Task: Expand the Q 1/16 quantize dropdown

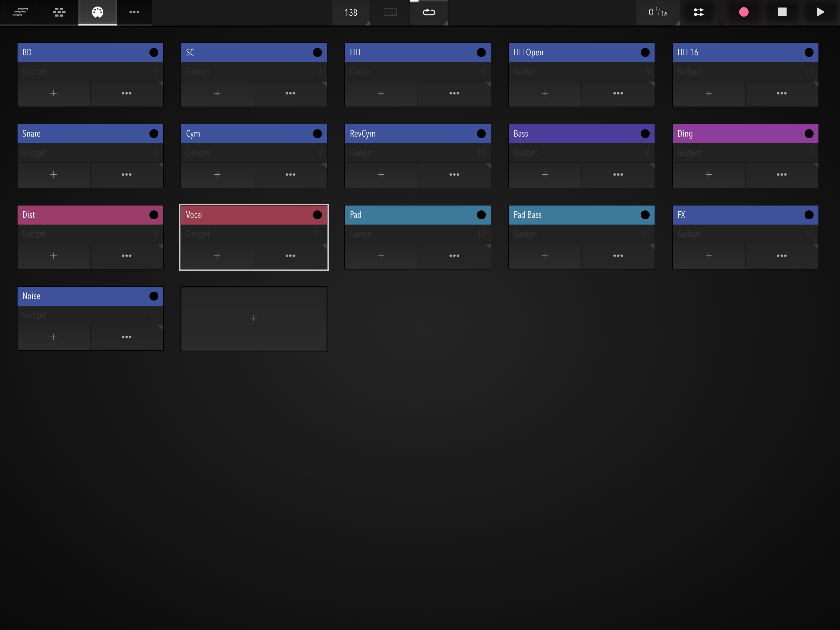Action: (658, 13)
